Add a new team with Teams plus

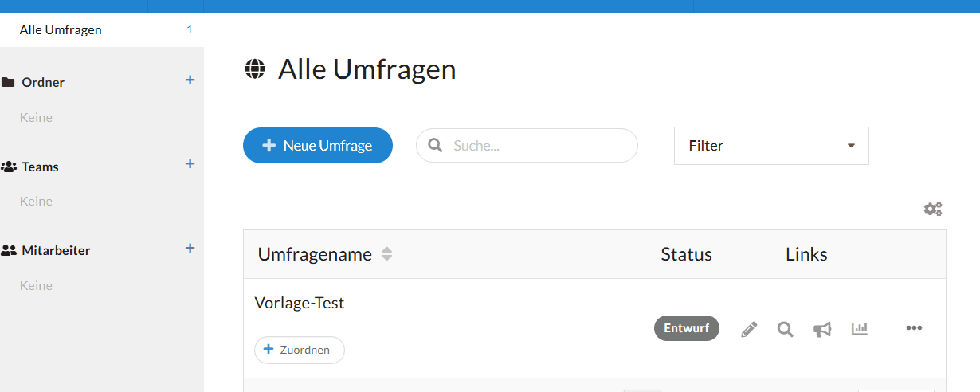coord(190,164)
